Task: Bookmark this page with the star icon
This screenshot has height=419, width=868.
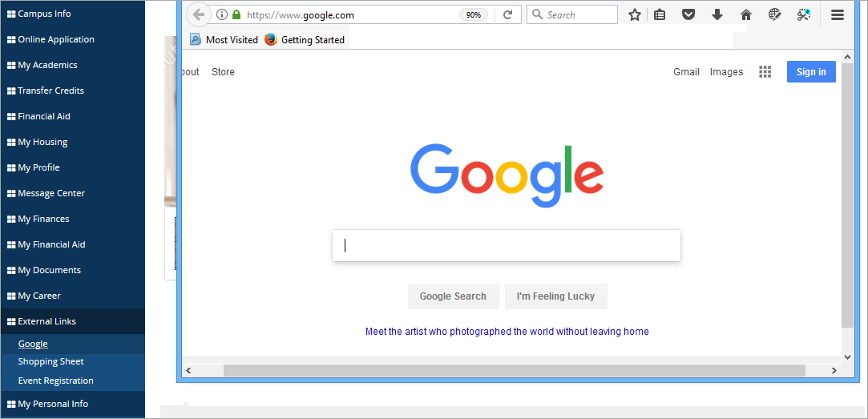Action: click(635, 15)
